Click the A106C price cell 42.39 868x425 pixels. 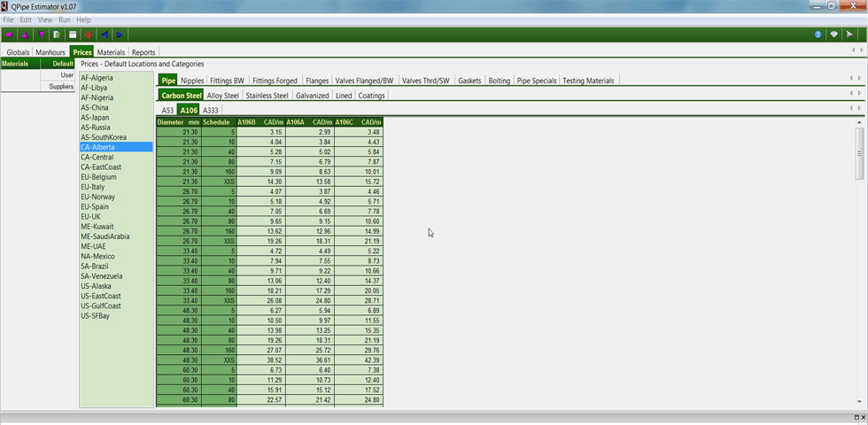click(x=359, y=359)
